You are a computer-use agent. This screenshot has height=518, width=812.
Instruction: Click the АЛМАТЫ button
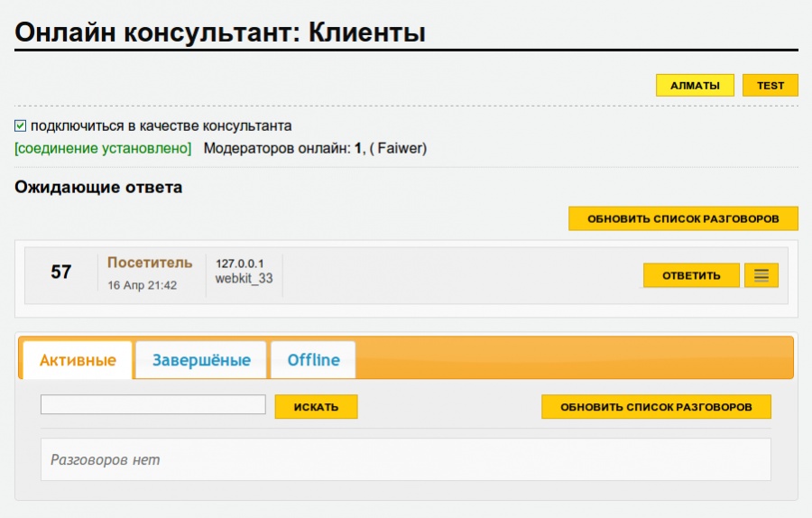point(695,86)
